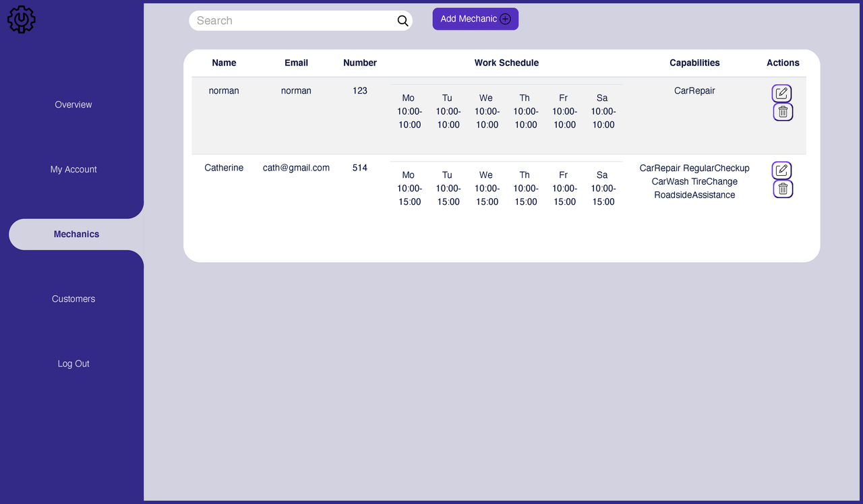Edit mechanic norman with pencil icon
This screenshot has width=863, height=504.
pyautogui.click(x=782, y=94)
